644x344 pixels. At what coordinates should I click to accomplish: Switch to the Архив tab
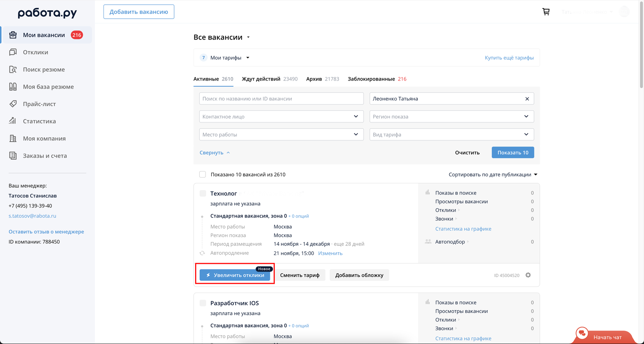322,79
